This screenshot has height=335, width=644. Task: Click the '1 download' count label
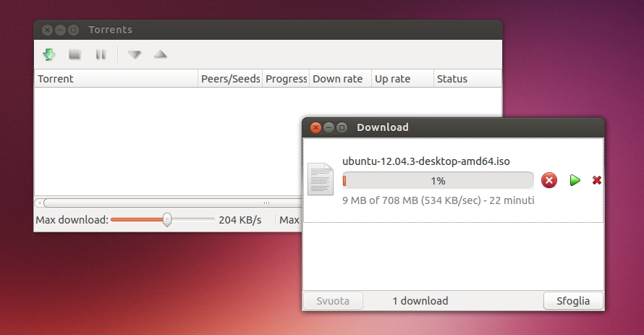[x=420, y=301]
